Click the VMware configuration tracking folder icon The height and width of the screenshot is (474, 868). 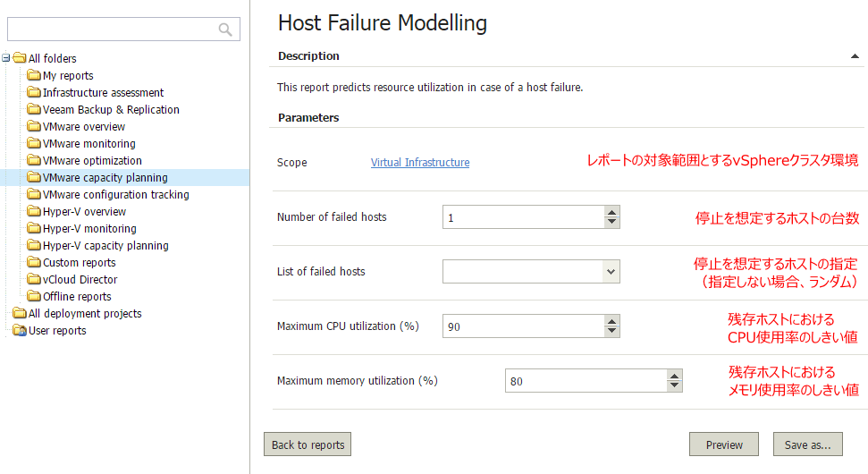click(x=34, y=194)
